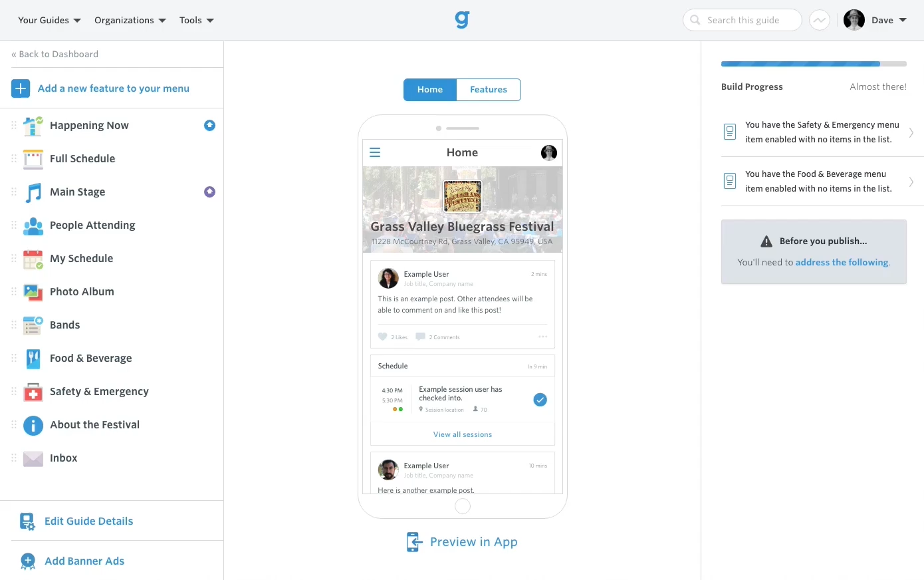Click the activity pulse icon in header
The height and width of the screenshot is (580, 924).
pos(820,20)
